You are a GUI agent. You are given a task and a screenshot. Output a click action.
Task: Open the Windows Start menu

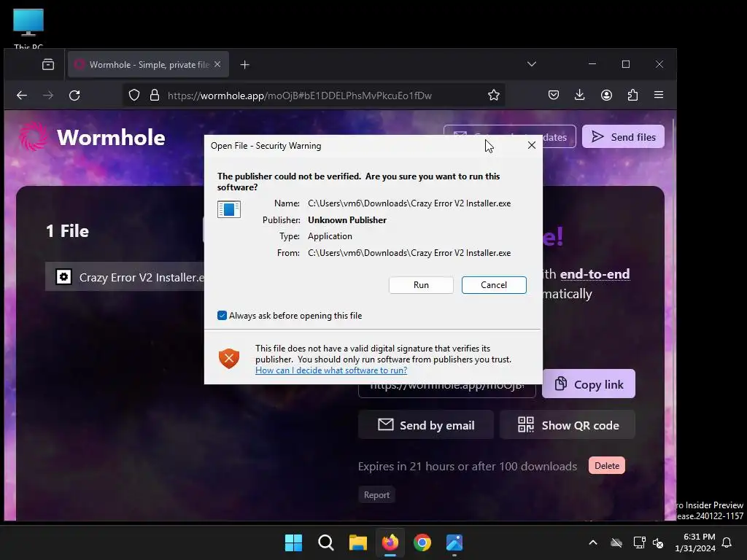point(293,542)
